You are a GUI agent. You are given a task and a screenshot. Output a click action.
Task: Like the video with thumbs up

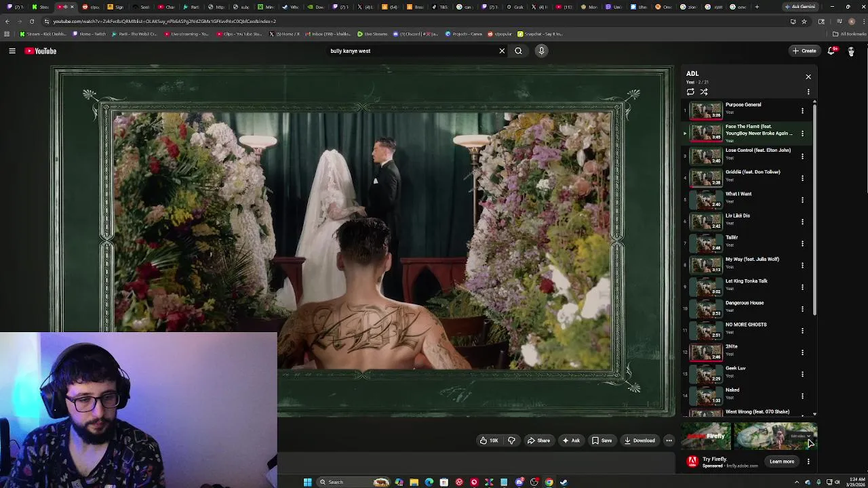pos(489,441)
